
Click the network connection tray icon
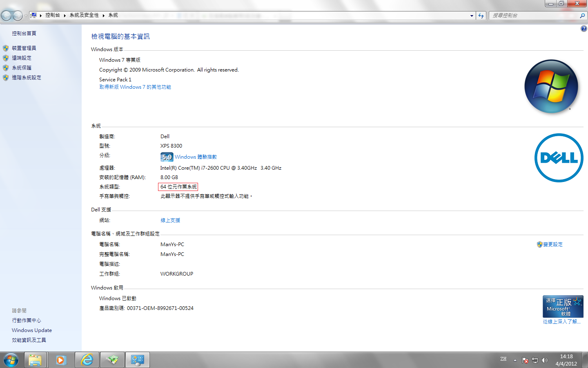click(535, 360)
